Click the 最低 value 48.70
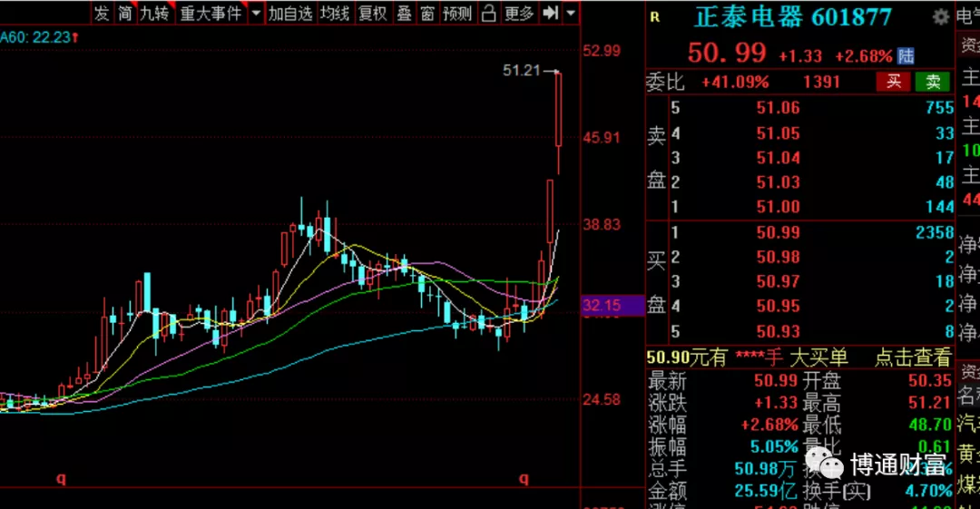 coord(930,425)
